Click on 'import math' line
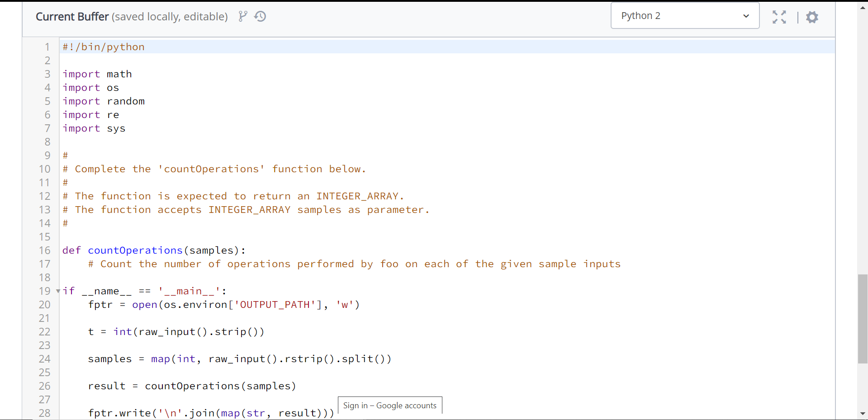This screenshot has width=868, height=420. 97,74
